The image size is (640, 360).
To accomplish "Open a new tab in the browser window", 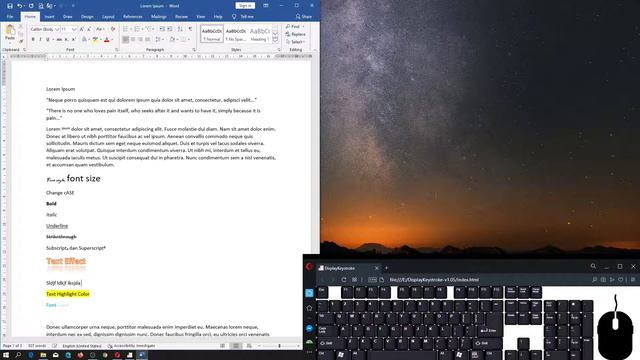I will pos(386,268).
